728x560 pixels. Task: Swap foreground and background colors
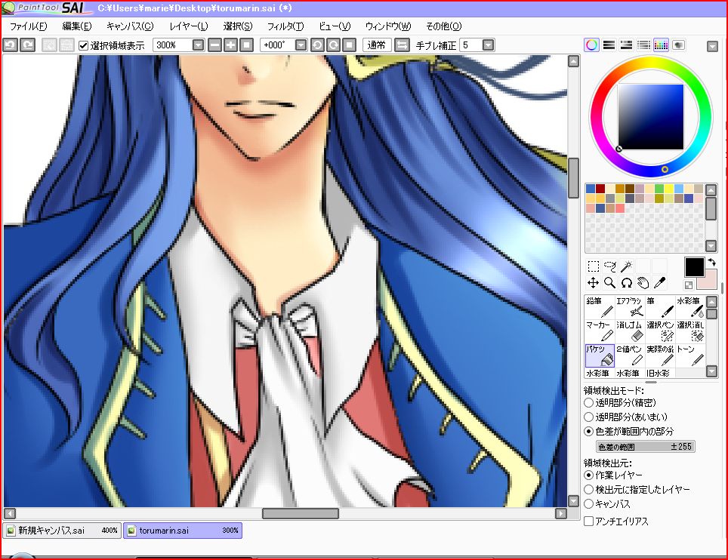(711, 263)
